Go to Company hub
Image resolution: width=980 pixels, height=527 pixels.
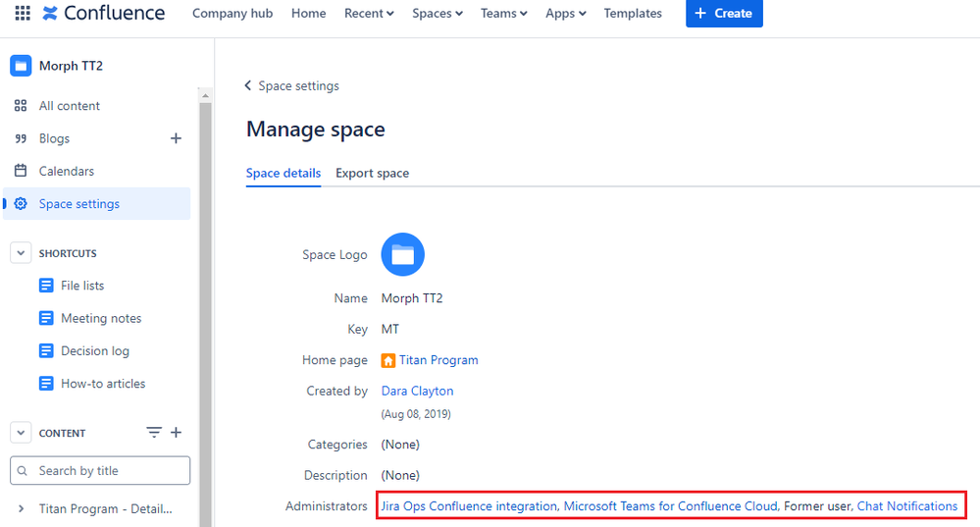232,13
